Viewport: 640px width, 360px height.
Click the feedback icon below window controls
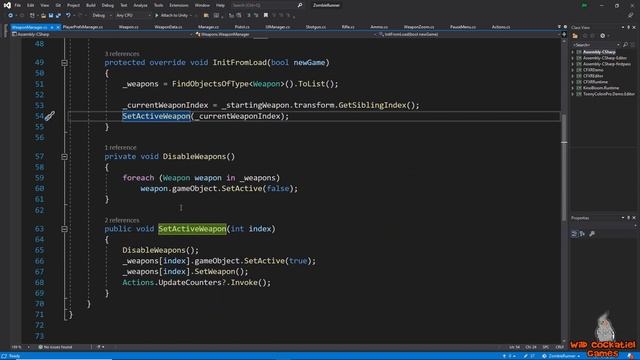(x=631, y=16)
